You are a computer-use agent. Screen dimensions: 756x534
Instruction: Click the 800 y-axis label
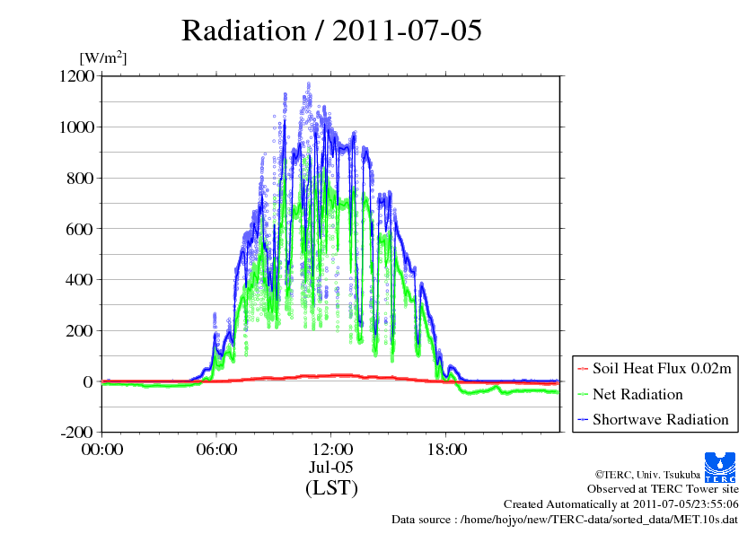click(x=80, y=179)
